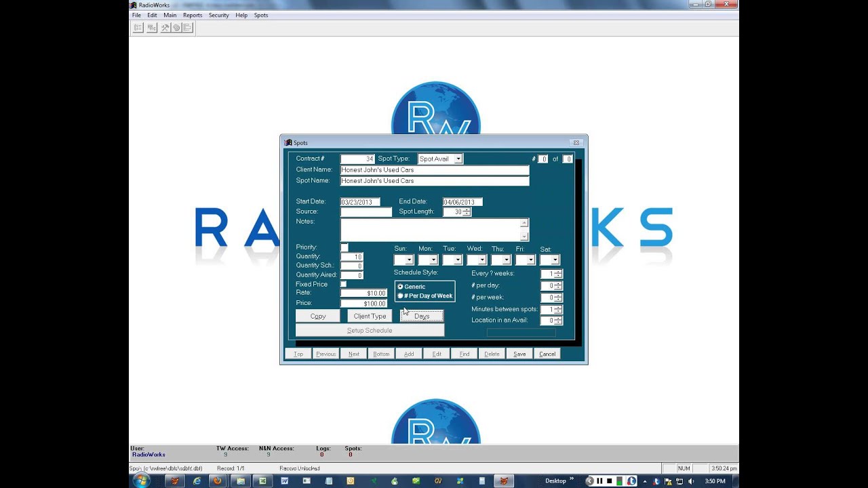Open Excel from the taskbar
The height and width of the screenshot is (488, 868).
[x=262, y=481]
